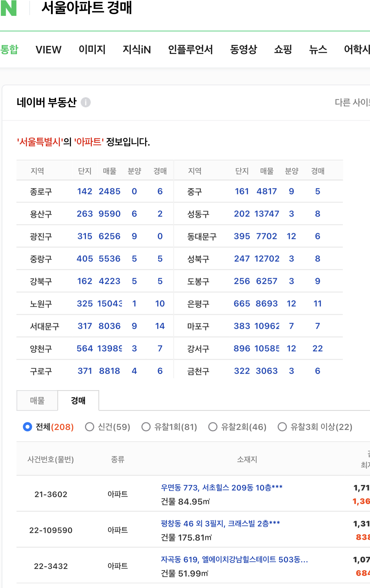Click case number 21-3602

click(x=51, y=495)
